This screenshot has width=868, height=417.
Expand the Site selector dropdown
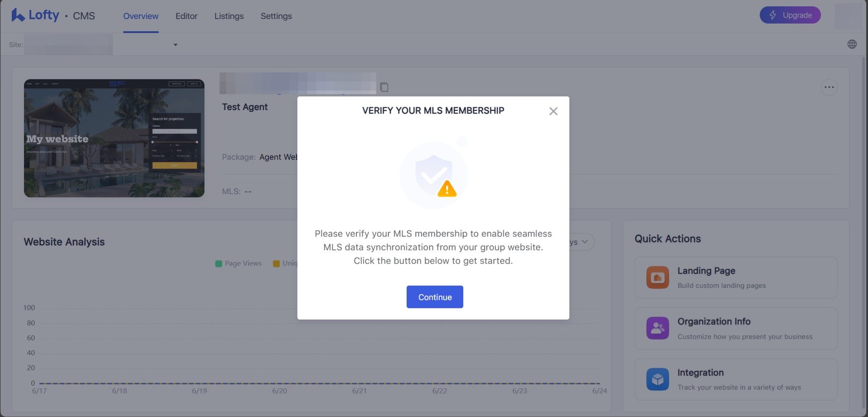point(175,45)
